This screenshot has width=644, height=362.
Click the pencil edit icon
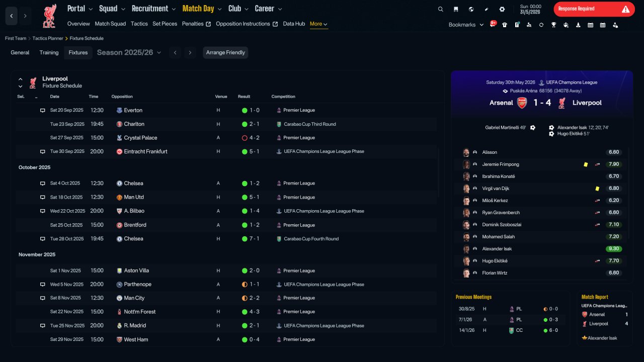(487, 9)
